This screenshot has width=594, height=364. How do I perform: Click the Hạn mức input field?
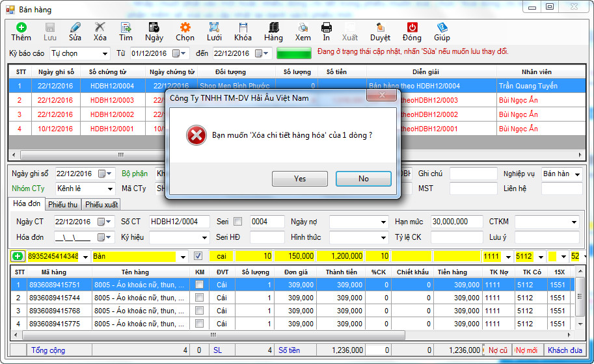pos(457,222)
